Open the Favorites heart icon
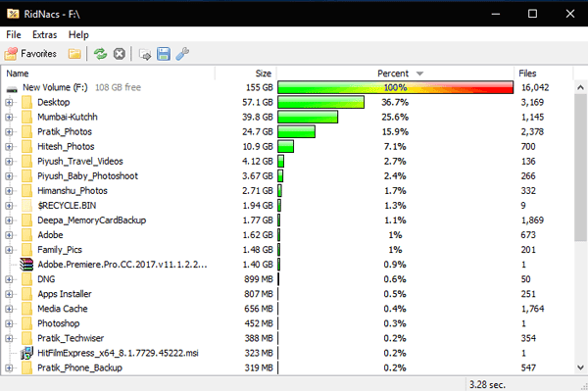Screen dimensions: 588x391 pos(11,54)
